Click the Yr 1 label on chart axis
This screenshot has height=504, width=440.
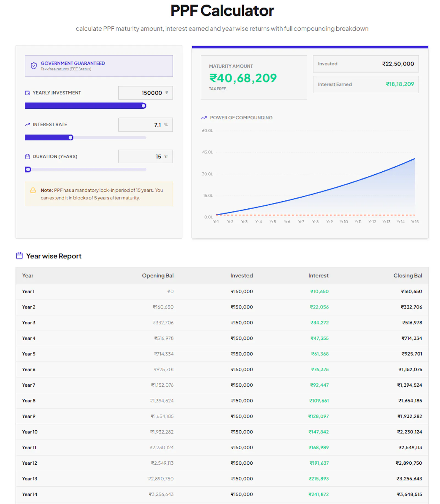216,222
